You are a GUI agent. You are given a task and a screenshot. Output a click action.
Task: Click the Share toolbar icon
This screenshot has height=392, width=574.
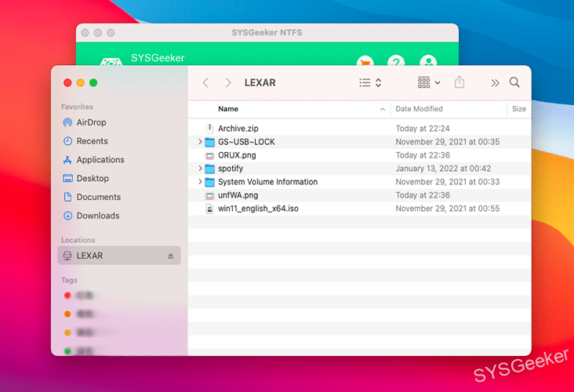[x=460, y=82]
